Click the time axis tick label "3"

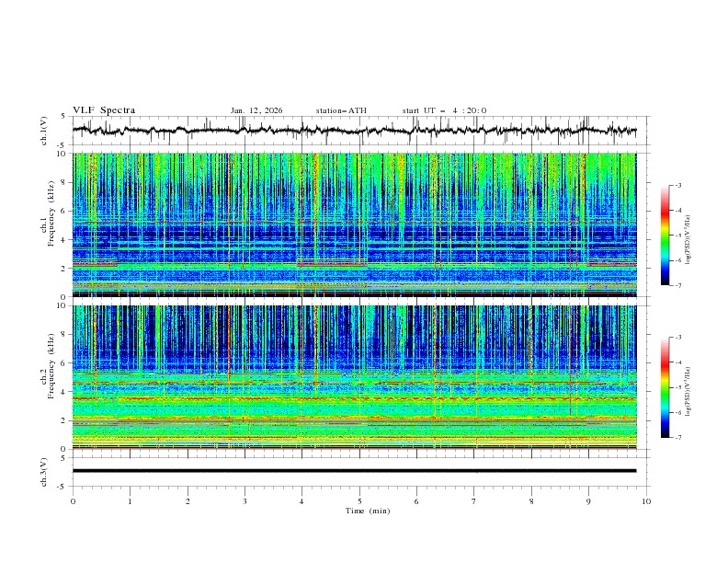[245, 501]
